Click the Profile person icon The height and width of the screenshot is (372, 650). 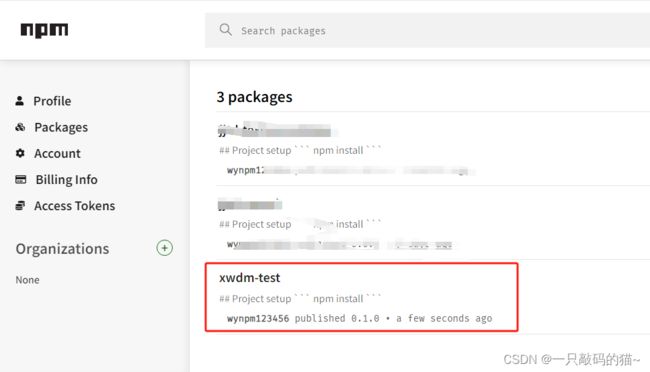19,101
